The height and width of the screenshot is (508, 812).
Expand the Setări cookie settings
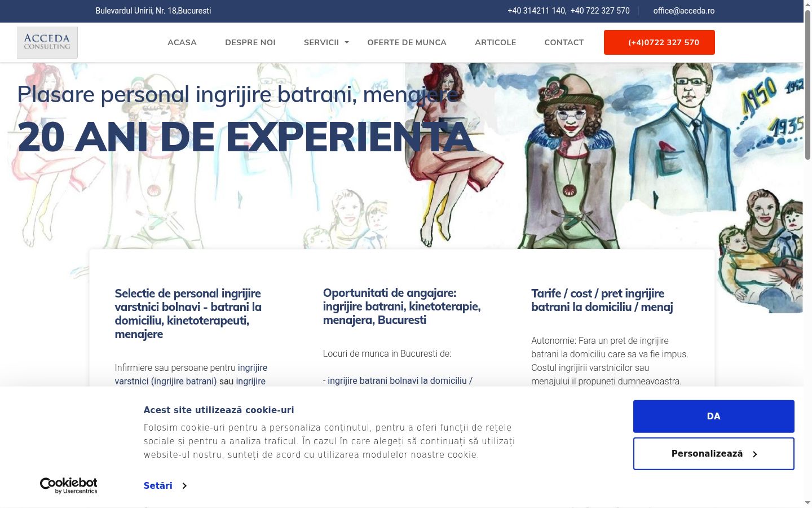click(165, 485)
